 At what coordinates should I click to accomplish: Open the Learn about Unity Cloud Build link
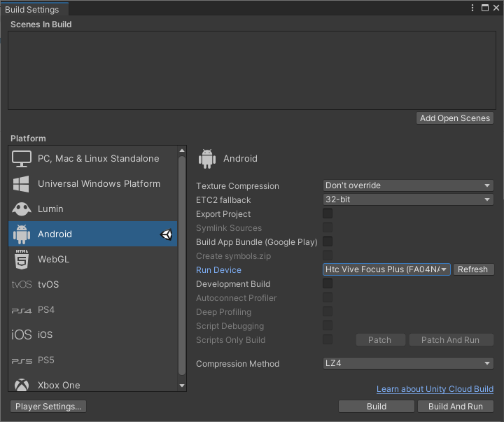pyautogui.click(x=435, y=389)
